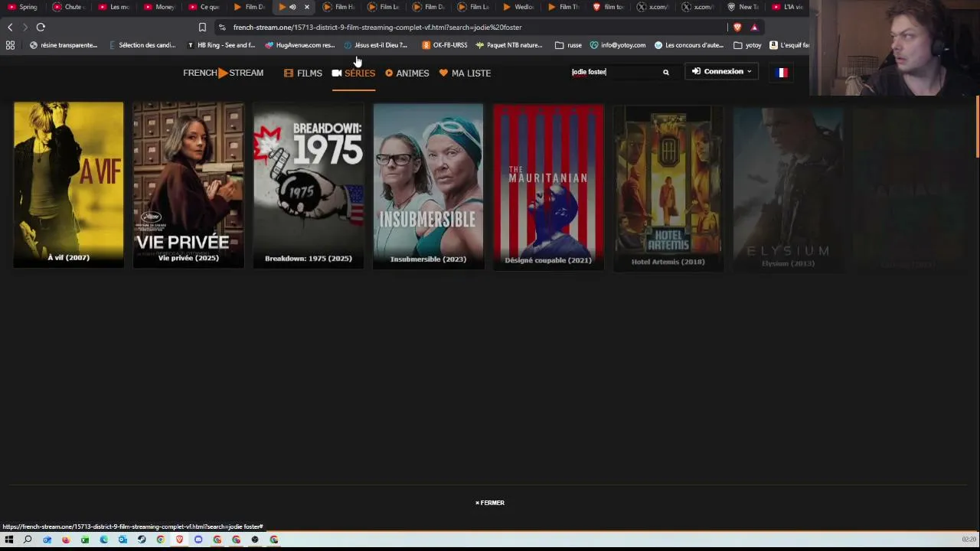Switch to the Money browser tab

point(158,7)
